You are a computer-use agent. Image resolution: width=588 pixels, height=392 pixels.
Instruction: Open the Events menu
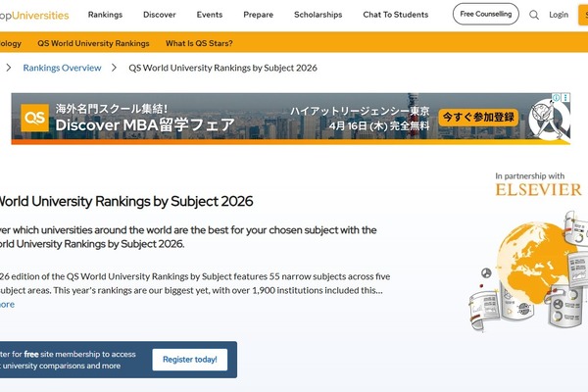tap(210, 15)
